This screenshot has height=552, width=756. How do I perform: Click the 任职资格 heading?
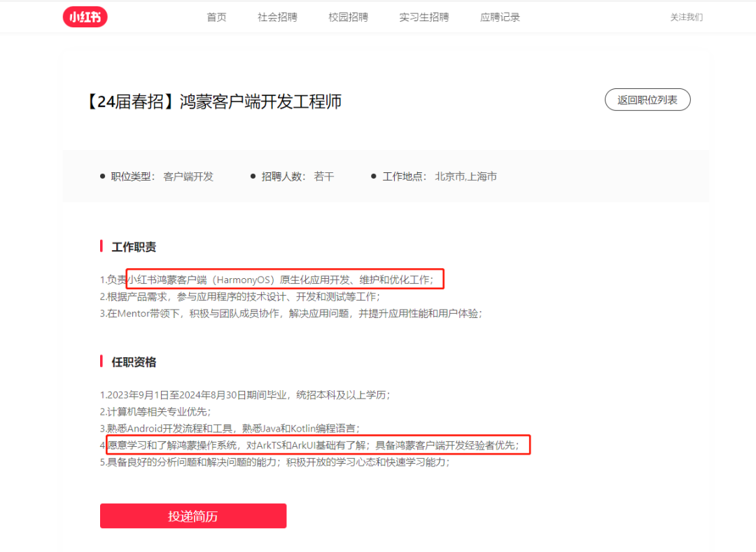(134, 362)
